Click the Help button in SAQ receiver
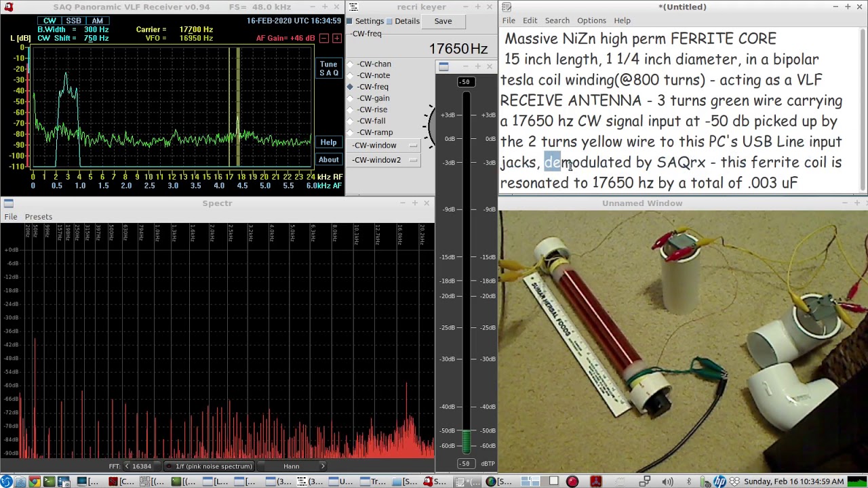 [x=328, y=142]
